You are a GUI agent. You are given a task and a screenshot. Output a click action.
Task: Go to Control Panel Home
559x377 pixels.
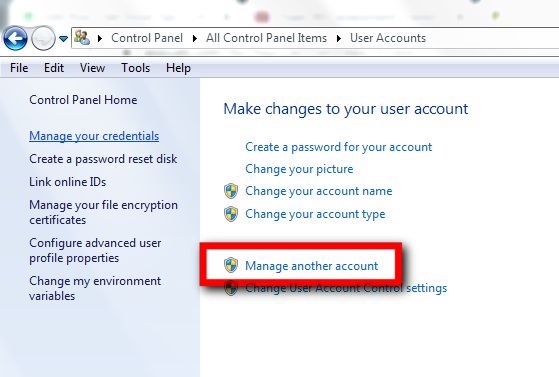pos(83,100)
